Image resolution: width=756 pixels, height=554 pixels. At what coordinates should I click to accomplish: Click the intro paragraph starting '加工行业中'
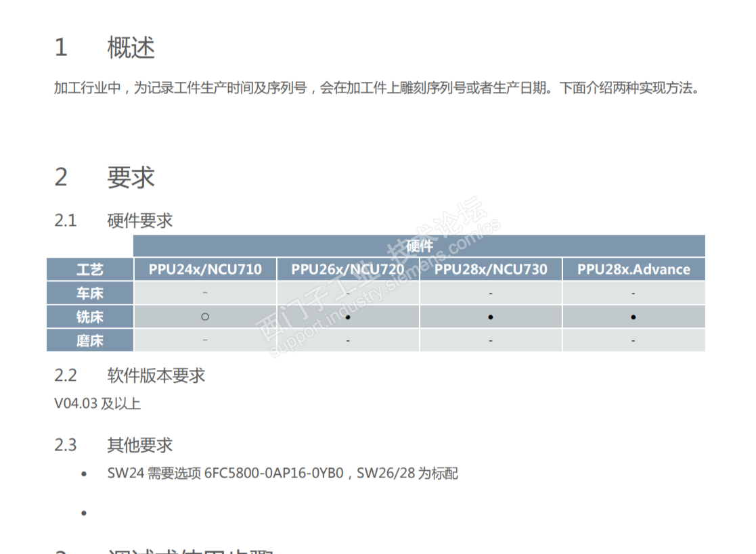coord(376,88)
